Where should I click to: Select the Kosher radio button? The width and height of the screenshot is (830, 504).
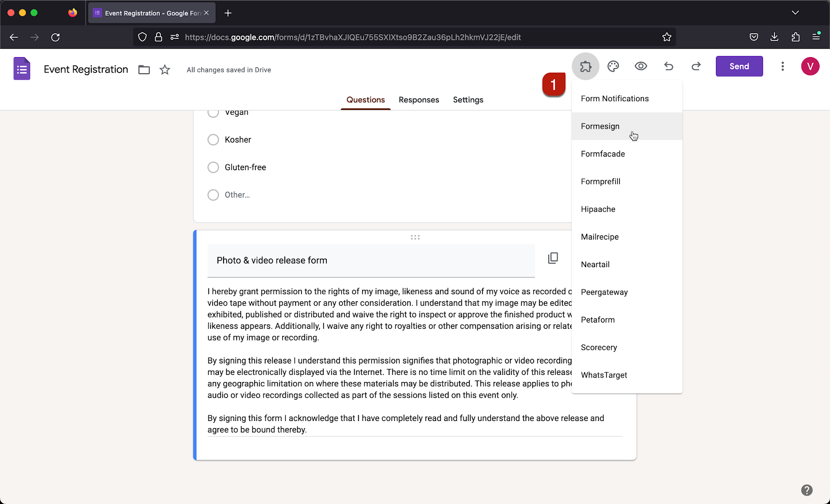click(x=213, y=139)
